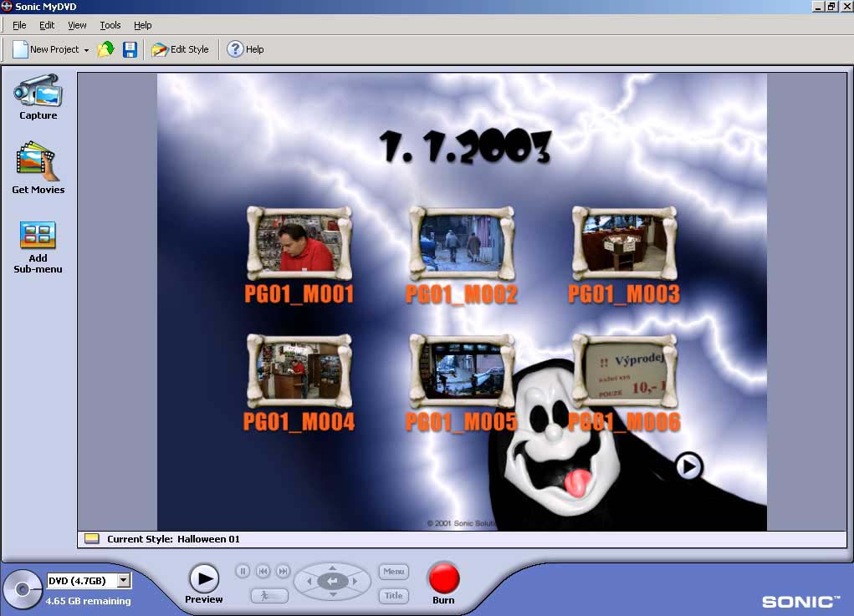Select the PG01_M005 video thumbnail
Viewport: 854px width, 616px height.
pos(462,370)
